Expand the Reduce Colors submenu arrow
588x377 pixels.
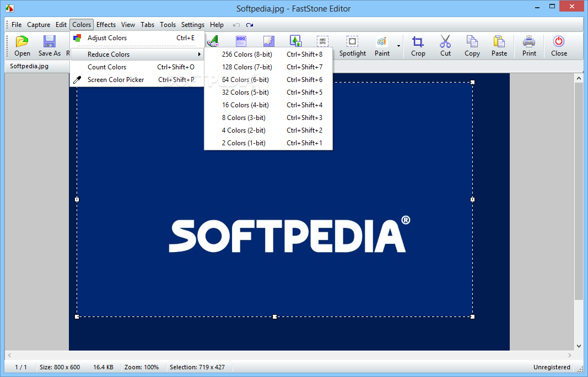point(199,54)
